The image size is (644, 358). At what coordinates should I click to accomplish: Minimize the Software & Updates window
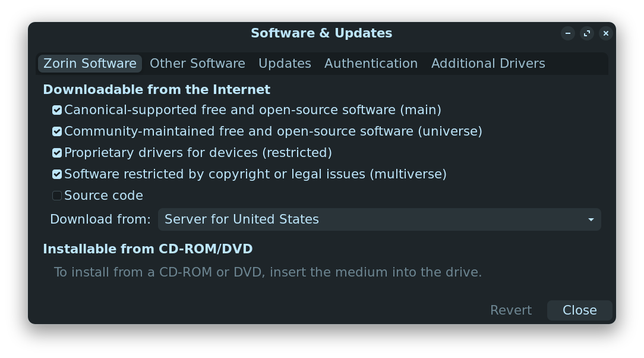(x=568, y=33)
